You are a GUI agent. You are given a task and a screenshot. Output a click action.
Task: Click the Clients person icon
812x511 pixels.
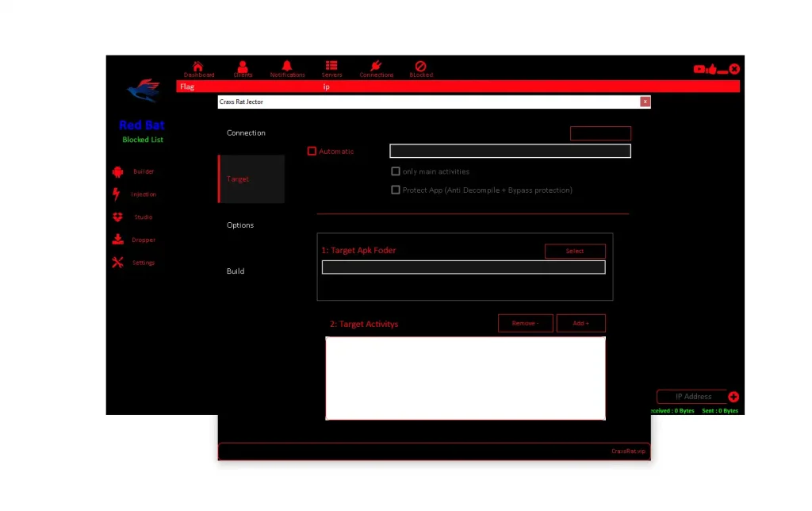[243, 67]
